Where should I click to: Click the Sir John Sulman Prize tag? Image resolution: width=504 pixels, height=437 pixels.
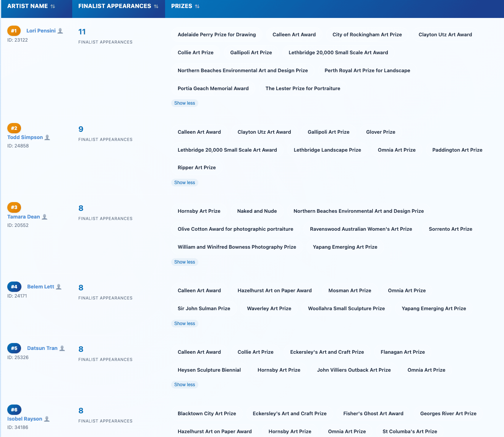point(204,309)
